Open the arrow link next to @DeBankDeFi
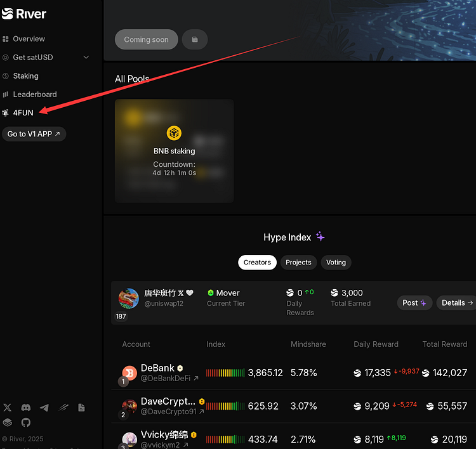 tap(196, 379)
